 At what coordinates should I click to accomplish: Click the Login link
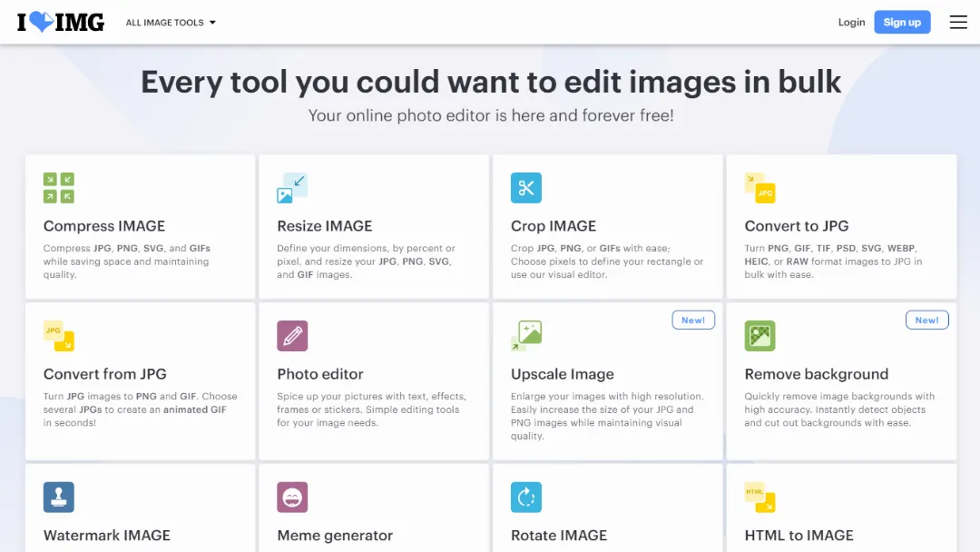click(851, 22)
